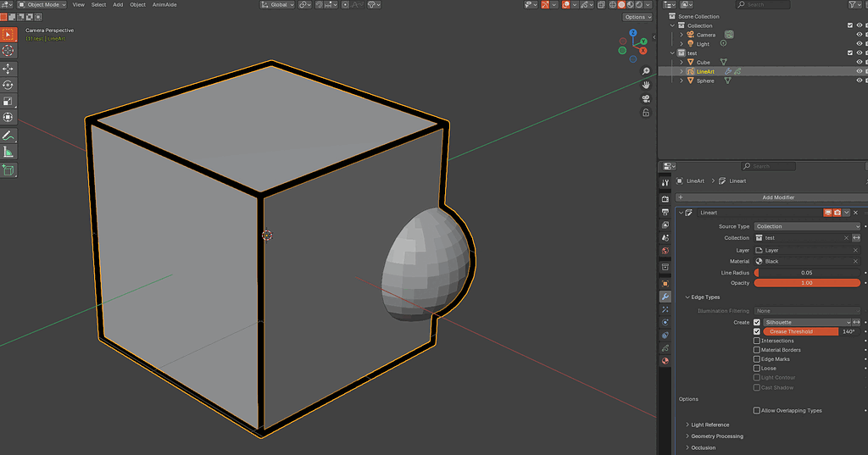Click the Z axis on the navigation gizmo
The width and height of the screenshot is (868, 455).
point(632,33)
